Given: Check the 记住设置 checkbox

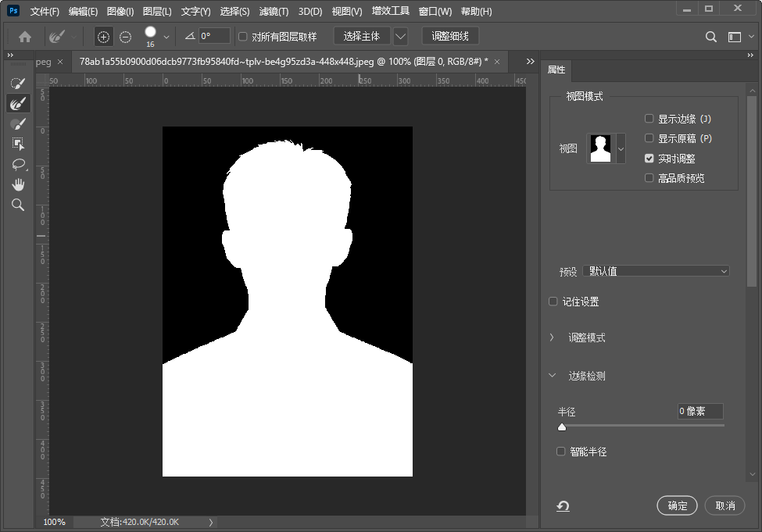Looking at the screenshot, I should click(553, 302).
